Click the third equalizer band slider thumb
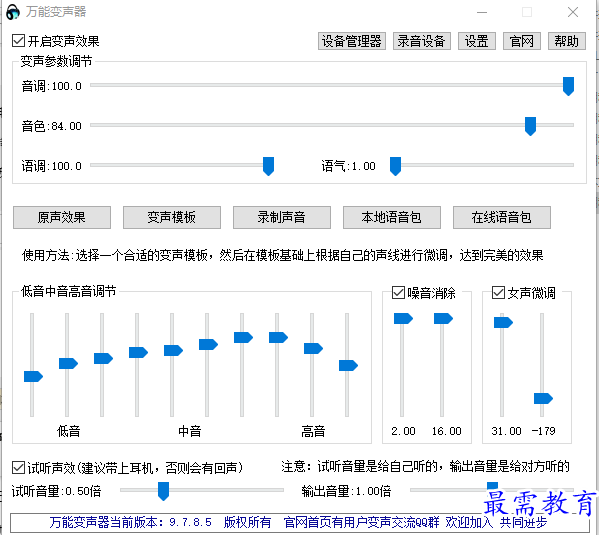The height and width of the screenshot is (535, 605). click(x=103, y=358)
